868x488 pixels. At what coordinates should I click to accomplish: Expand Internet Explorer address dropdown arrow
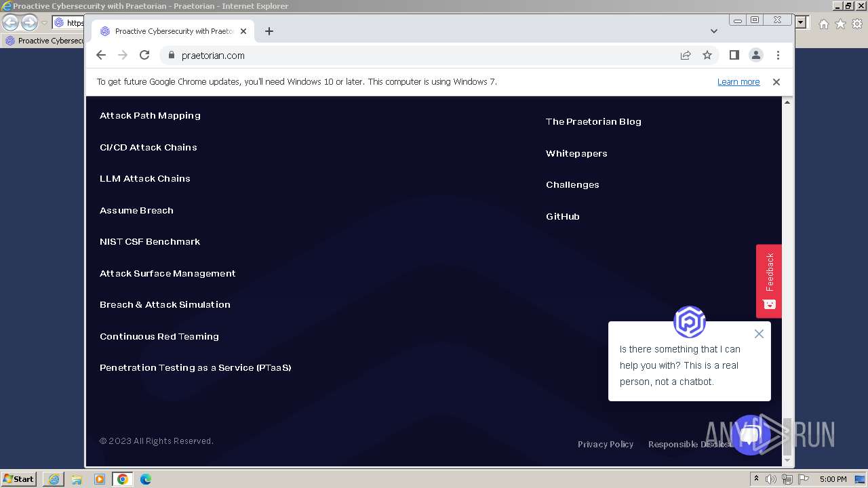(x=801, y=23)
